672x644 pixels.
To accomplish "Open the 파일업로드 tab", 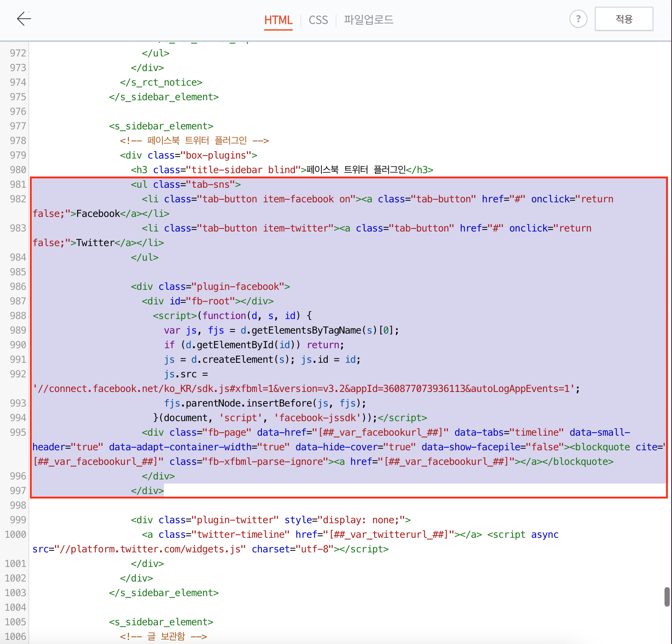I will click(x=369, y=19).
